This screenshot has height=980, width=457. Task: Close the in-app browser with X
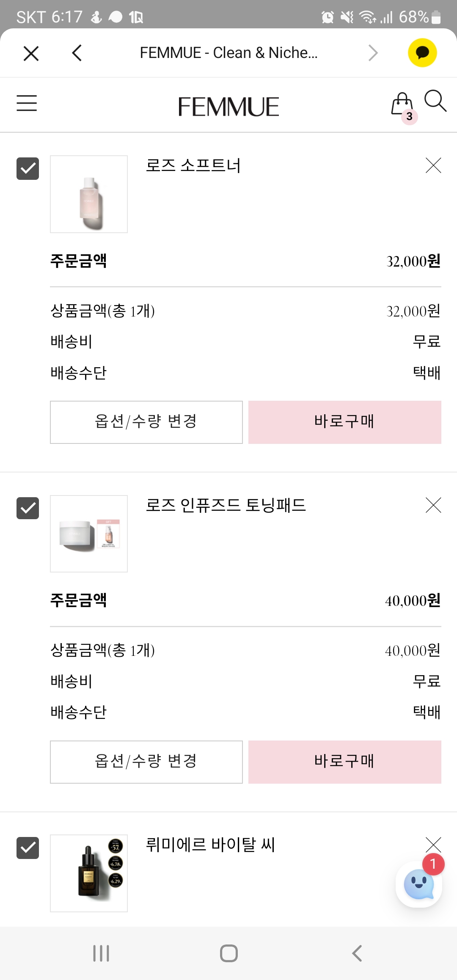pos(31,53)
